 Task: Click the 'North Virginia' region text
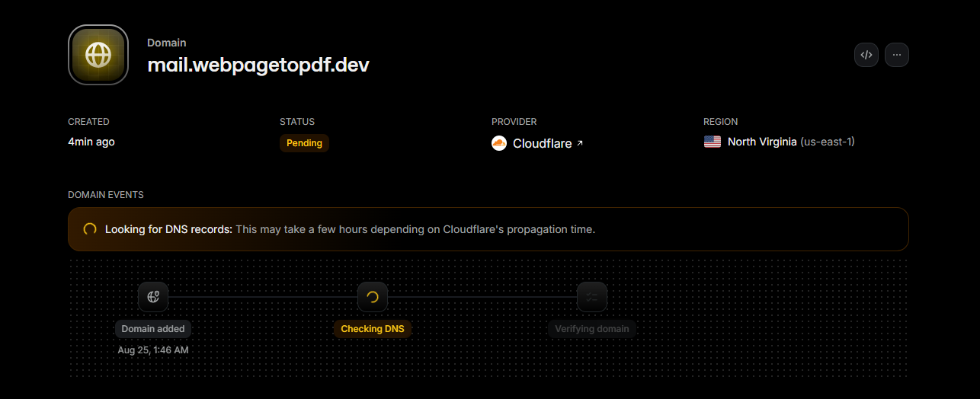tap(762, 142)
